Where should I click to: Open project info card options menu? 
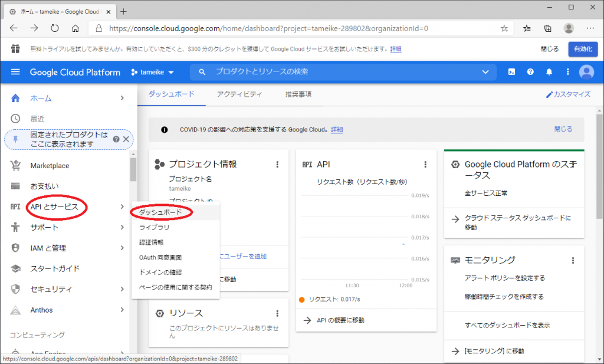click(x=277, y=165)
